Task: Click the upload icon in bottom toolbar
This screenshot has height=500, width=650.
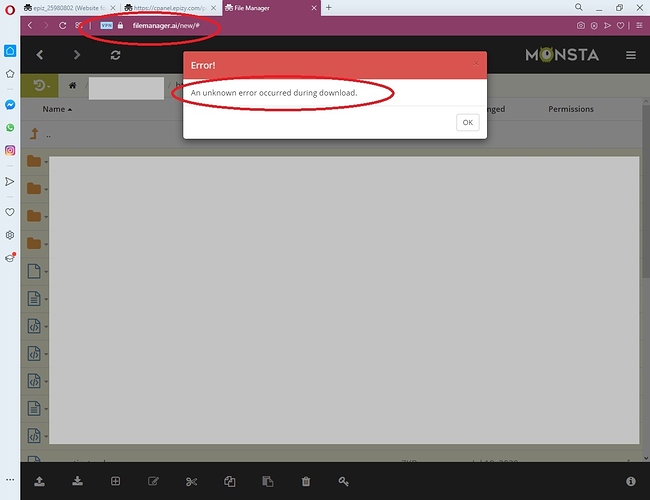Action: [39, 481]
